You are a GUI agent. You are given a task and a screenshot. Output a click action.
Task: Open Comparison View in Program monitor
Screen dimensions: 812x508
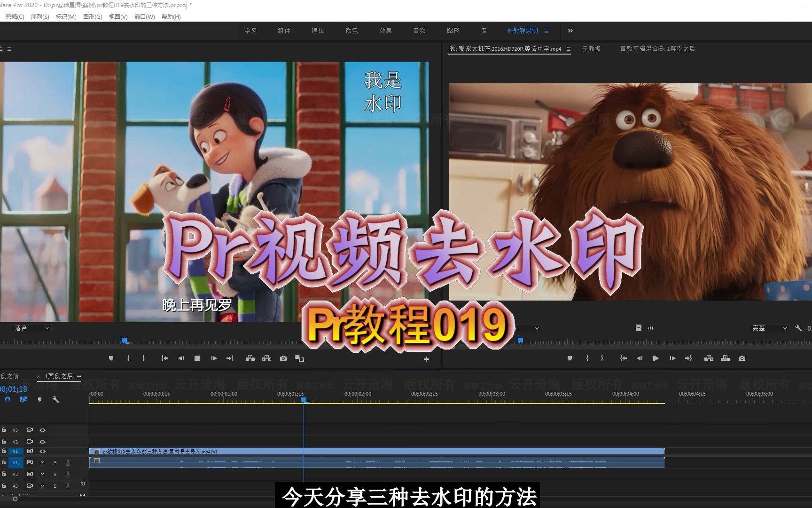click(299, 358)
